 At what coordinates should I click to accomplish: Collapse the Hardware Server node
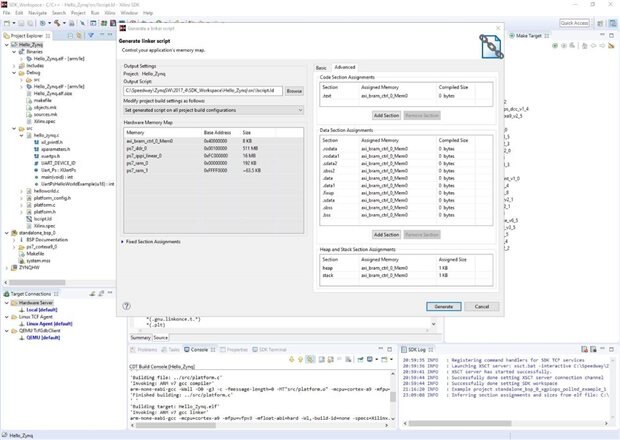[x=7, y=303]
